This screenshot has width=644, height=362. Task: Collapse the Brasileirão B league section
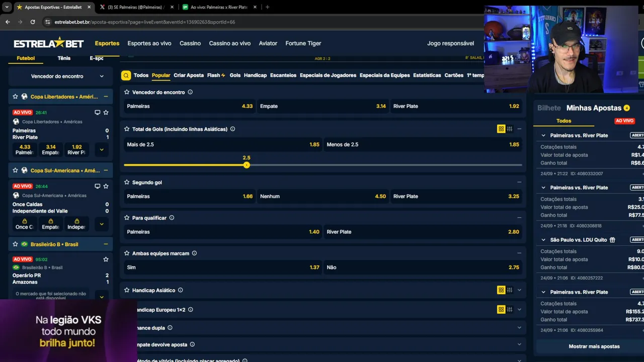[106, 244]
